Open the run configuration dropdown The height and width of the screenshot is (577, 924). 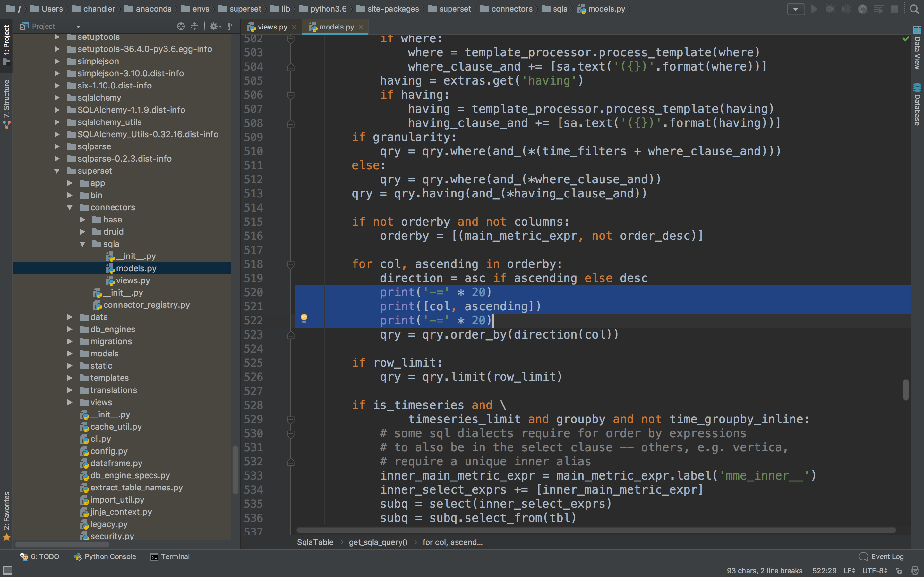coord(796,9)
